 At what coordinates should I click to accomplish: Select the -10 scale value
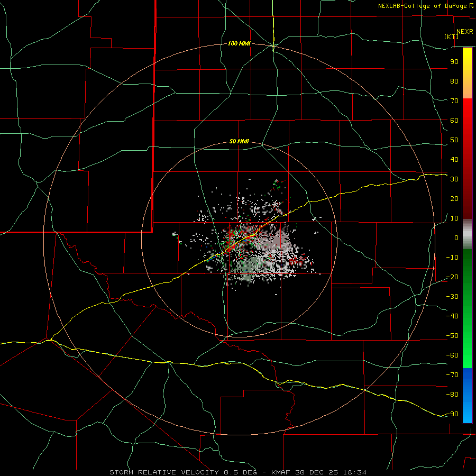452,258
